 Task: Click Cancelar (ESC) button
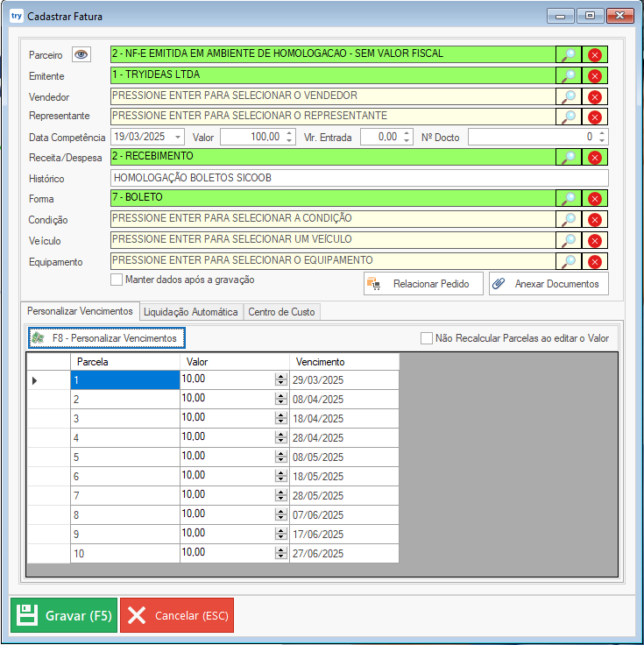tap(177, 615)
